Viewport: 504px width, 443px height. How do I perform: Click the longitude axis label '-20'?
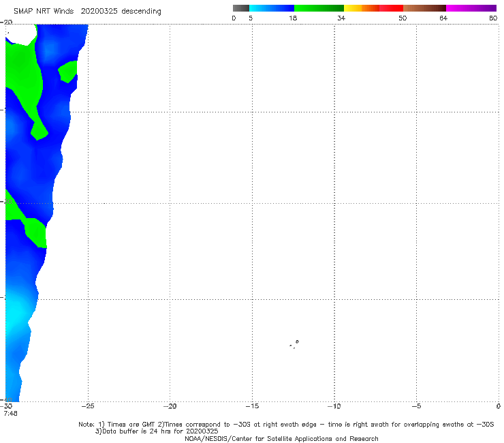pyautogui.click(x=170, y=406)
